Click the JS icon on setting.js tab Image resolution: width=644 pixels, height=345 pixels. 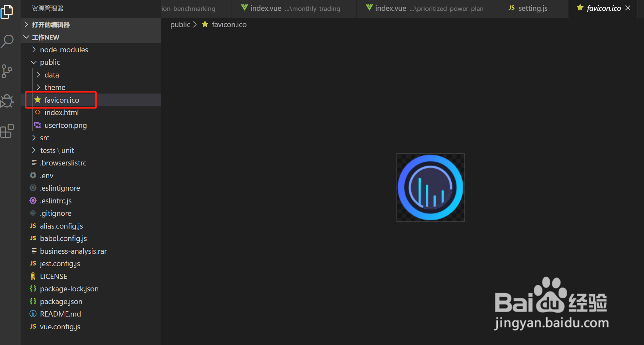[x=512, y=8]
